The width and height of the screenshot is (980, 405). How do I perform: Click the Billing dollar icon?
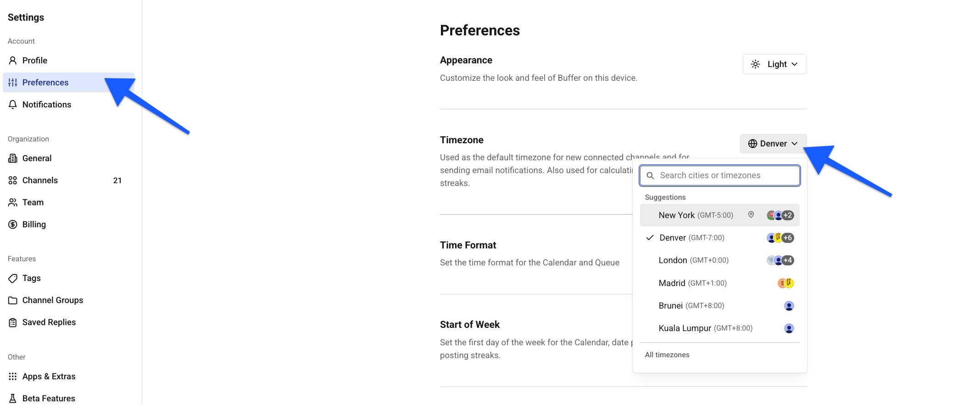tap(12, 224)
